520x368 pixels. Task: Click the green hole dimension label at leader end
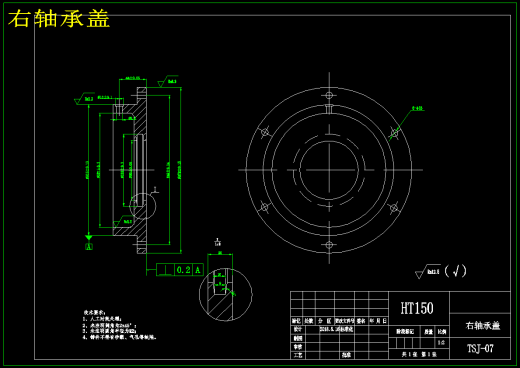click(417, 108)
